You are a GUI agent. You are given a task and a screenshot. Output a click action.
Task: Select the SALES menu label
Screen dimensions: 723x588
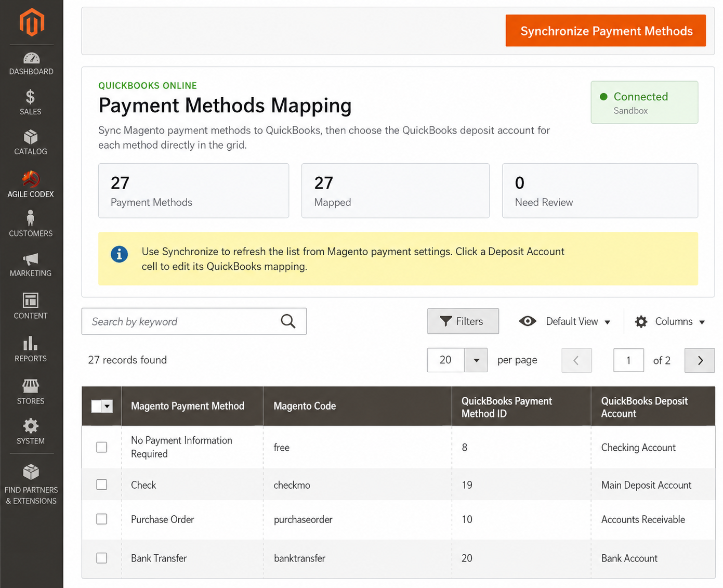point(31,112)
